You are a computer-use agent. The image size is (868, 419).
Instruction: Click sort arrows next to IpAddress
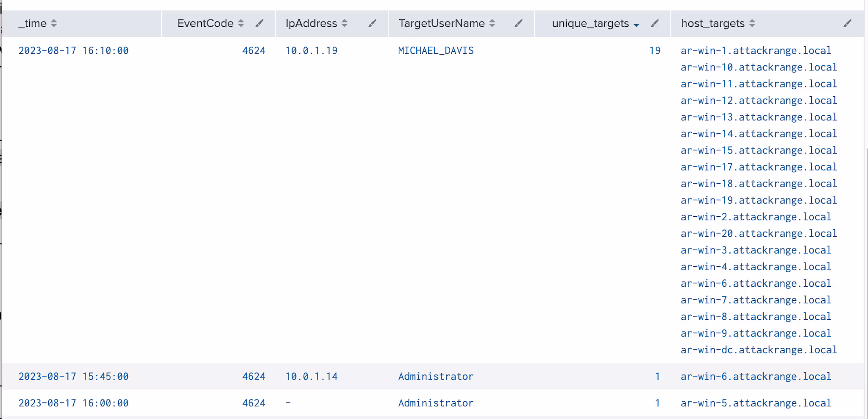(x=345, y=23)
